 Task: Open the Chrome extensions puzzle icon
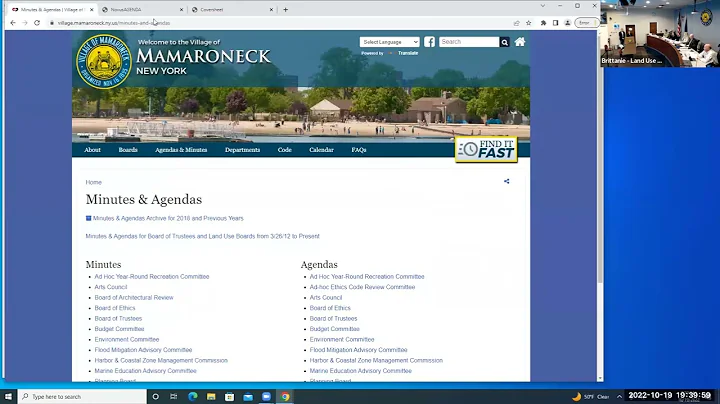(543, 22)
